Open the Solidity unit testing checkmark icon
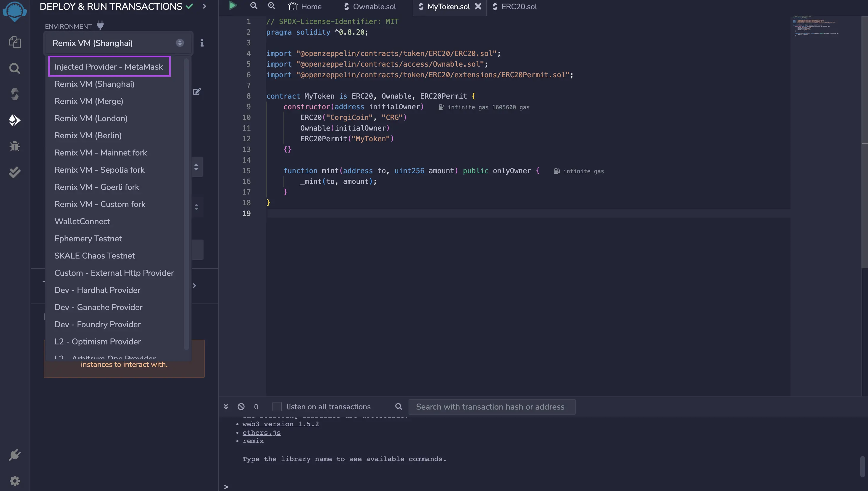This screenshot has height=491, width=868. 14,172
